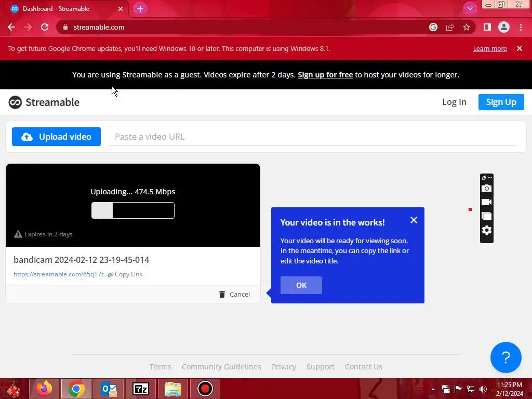Click OK in the popup
This screenshot has width=532, height=399.
(x=301, y=285)
